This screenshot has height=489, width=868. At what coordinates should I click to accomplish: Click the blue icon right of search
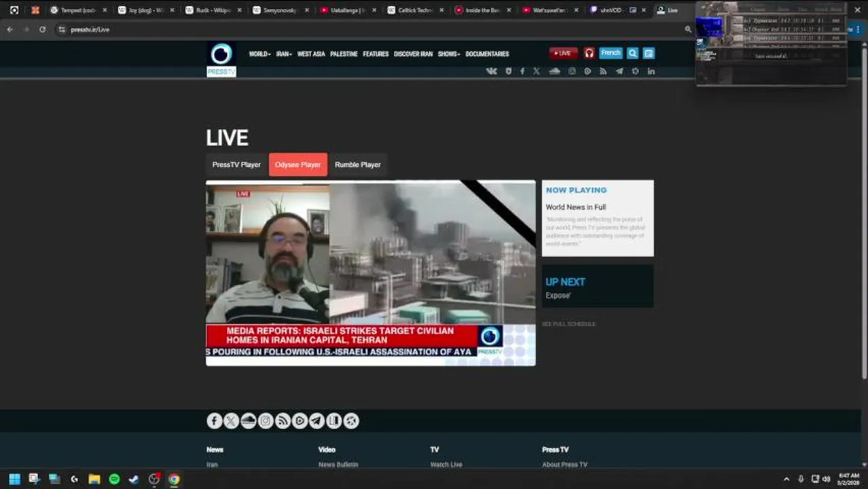pyautogui.click(x=649, y=53)
